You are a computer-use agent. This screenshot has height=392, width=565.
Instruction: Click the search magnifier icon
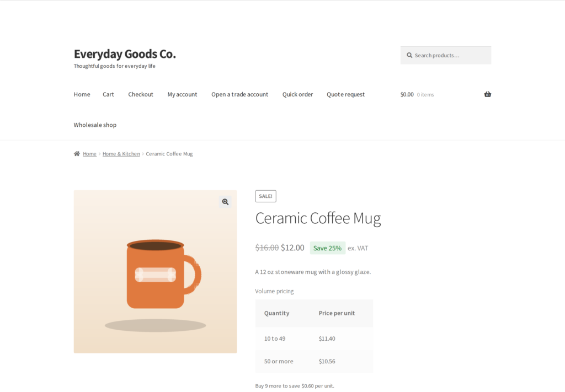(x=409, y=56)
